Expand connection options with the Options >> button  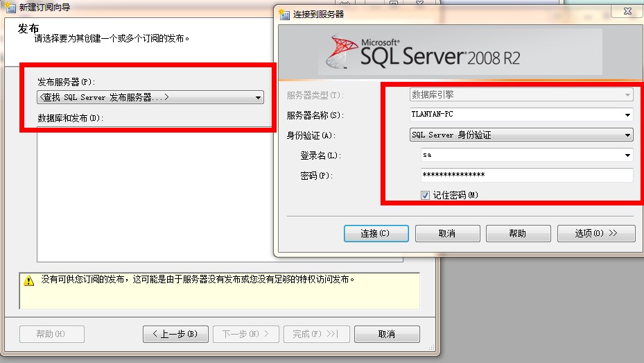tap(595, 234)
